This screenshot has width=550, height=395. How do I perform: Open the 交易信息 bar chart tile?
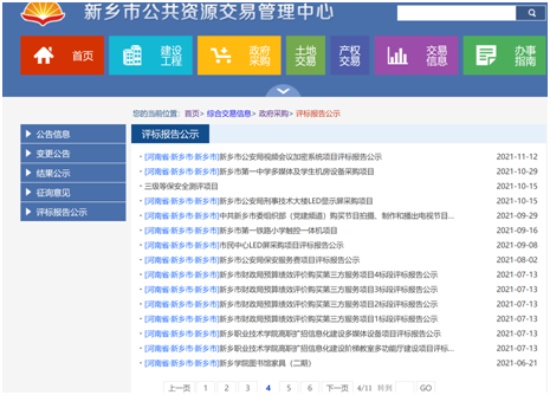[x=416, y=55]
